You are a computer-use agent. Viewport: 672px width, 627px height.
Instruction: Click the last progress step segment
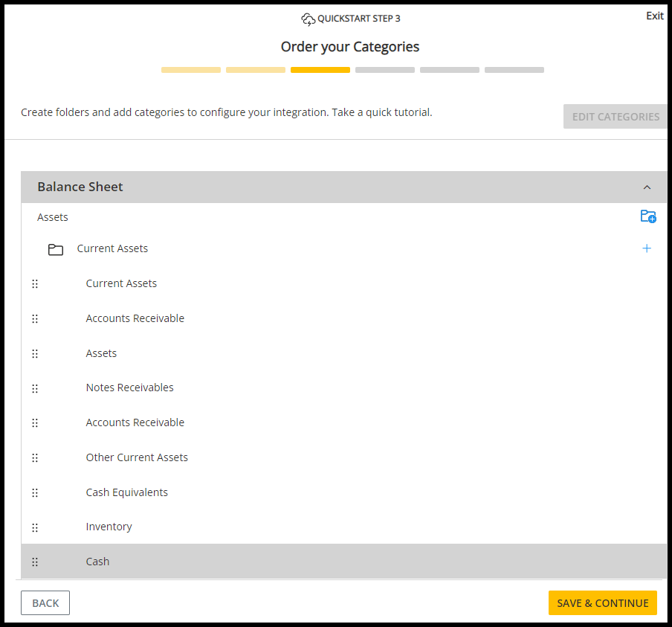pyautogui.click(x=514, y=70)
